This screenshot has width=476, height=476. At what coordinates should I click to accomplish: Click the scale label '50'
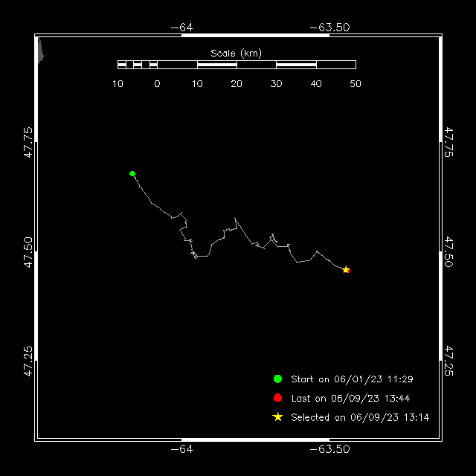point(356,84)
